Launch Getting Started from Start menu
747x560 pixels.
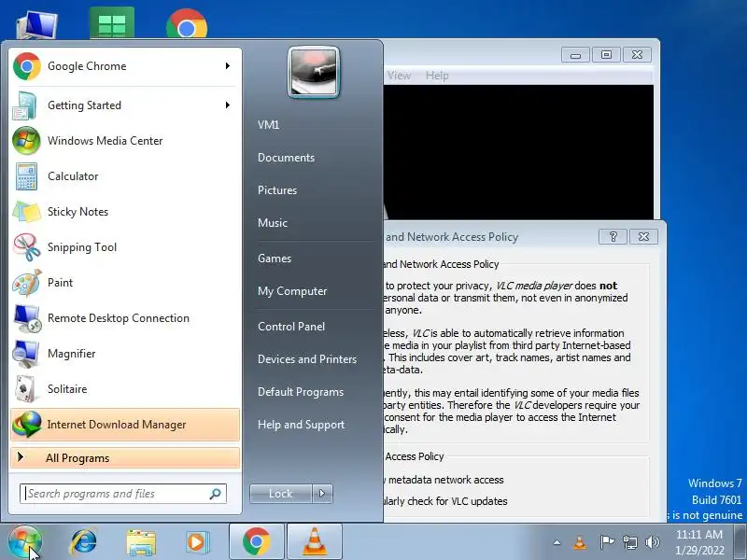(124, 105)
